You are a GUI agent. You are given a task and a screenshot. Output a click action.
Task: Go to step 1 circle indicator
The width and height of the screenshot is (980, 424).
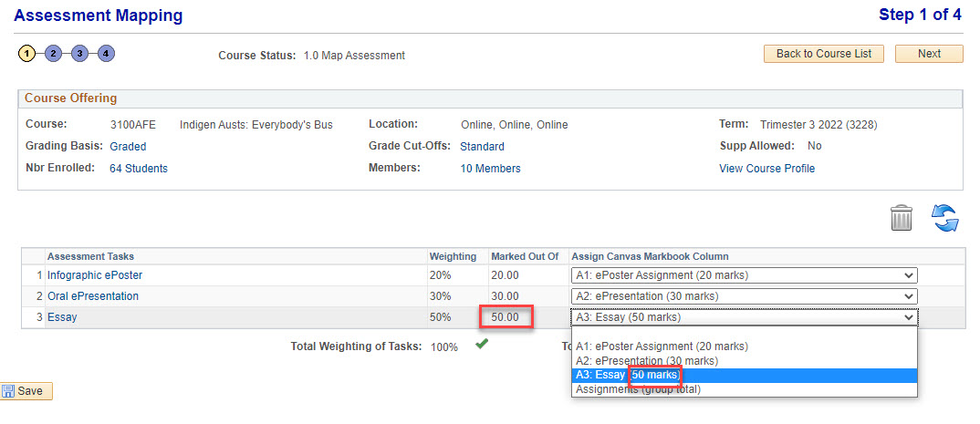click(27, 54)
